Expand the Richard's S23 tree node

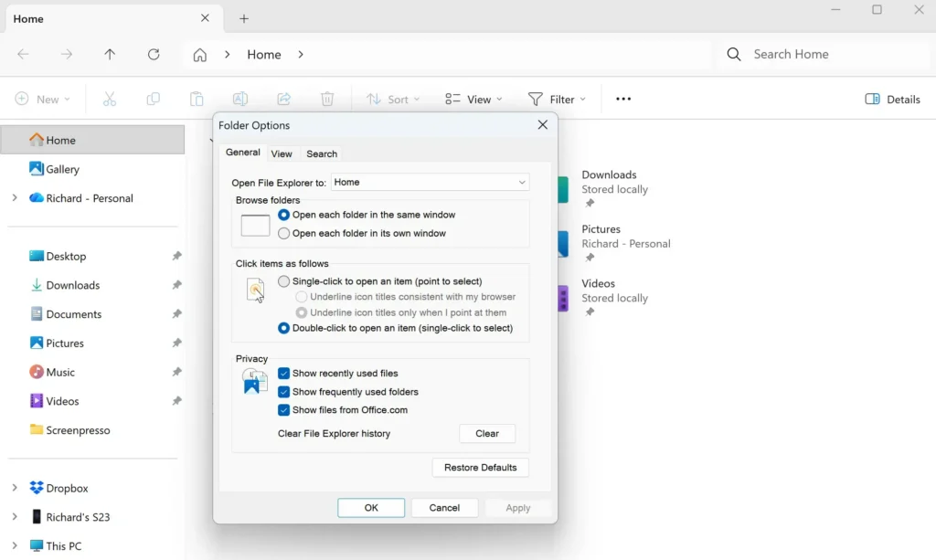click(15, 517)
